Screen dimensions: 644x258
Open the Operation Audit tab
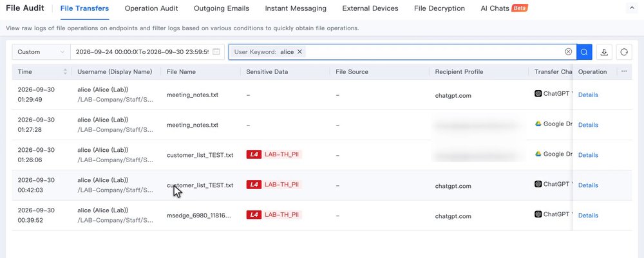pyautogui.click(x=151, y=8)
